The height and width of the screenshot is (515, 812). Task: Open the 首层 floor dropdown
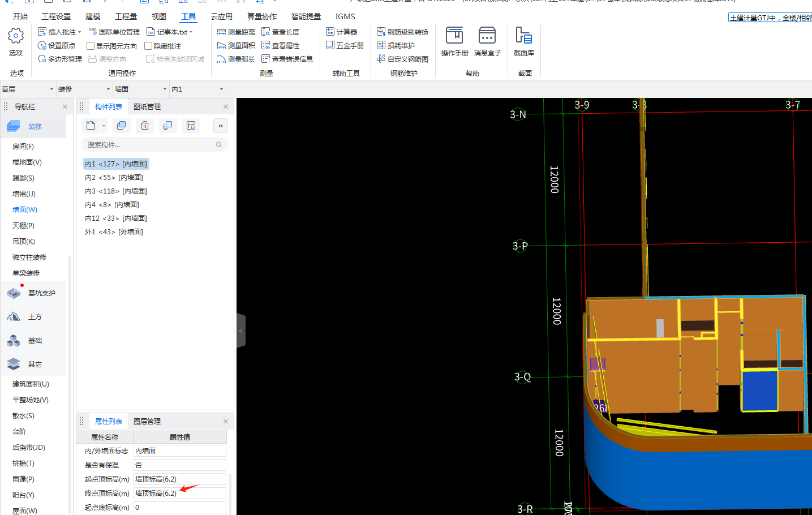pos(28,89)
